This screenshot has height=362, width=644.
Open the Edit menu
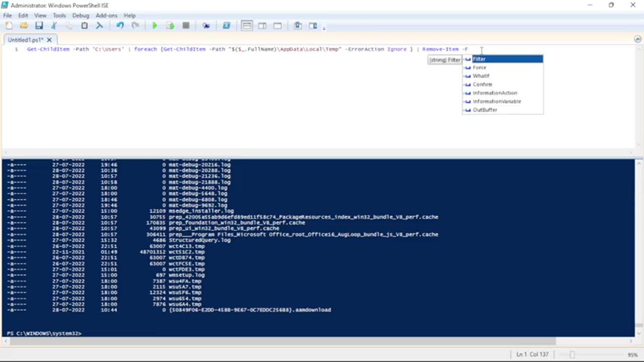(x=23, y=16)
